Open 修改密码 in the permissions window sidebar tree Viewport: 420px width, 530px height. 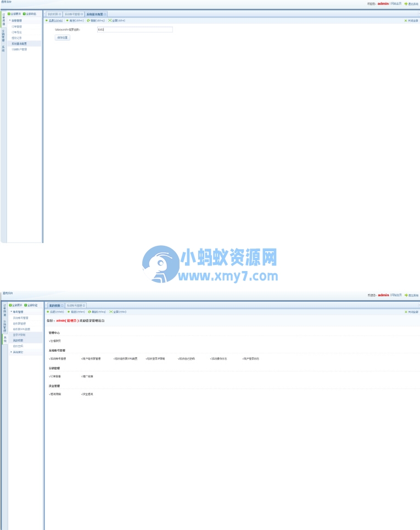(x=18, y=346)
